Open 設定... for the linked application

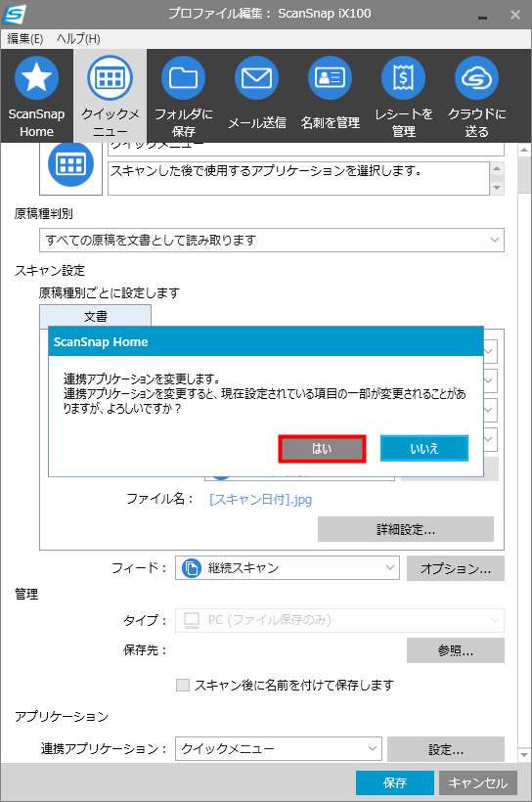tap(446, 749)
